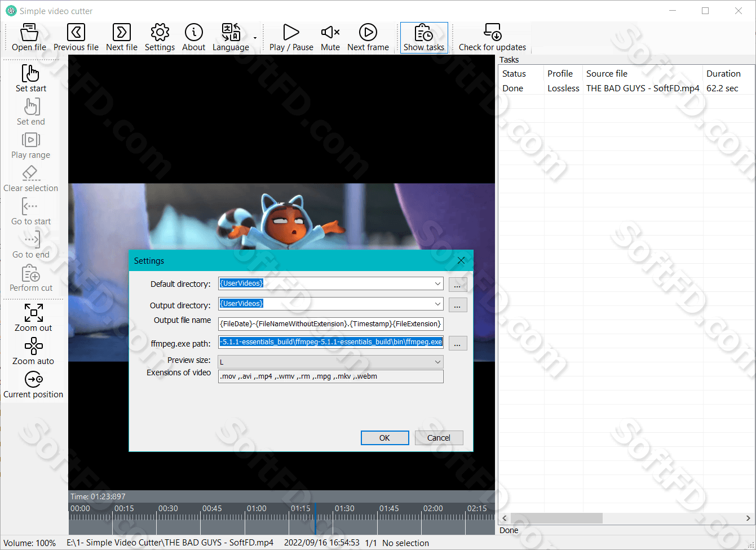Click the blue playhead on timeline

click(315, 517)
